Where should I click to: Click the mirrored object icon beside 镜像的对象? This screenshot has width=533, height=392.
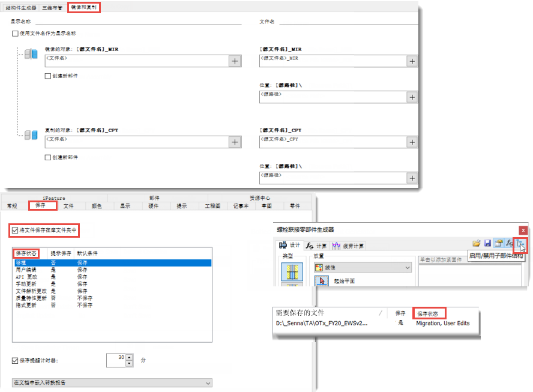[31, 53]
